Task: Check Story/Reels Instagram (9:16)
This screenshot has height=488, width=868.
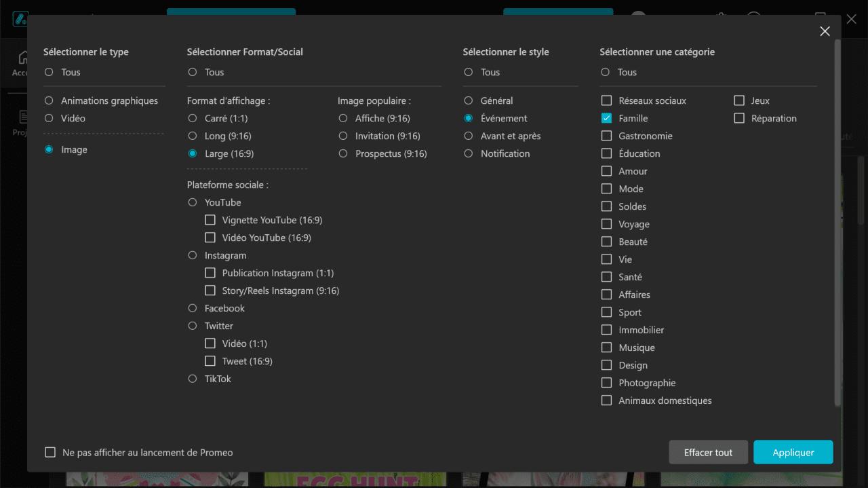Action: coord(210,290)
